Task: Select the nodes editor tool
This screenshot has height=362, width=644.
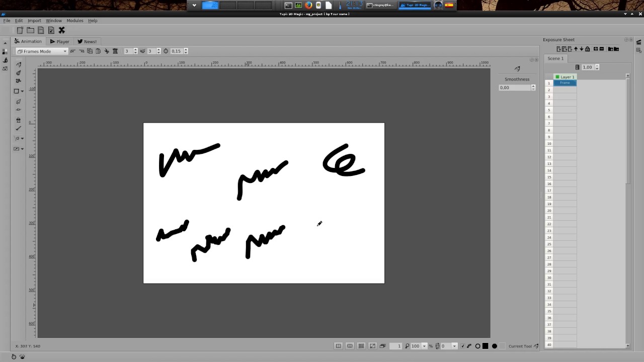Action: [x=18, y=110]
